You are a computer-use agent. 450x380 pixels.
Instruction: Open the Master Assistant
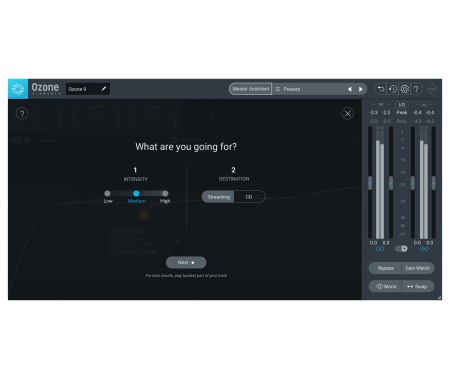251,89
